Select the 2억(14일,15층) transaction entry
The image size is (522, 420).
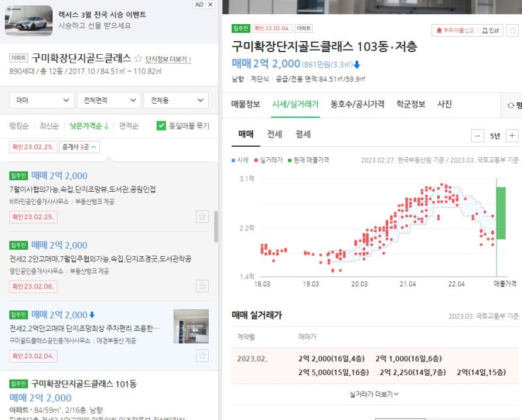point(482,372)
